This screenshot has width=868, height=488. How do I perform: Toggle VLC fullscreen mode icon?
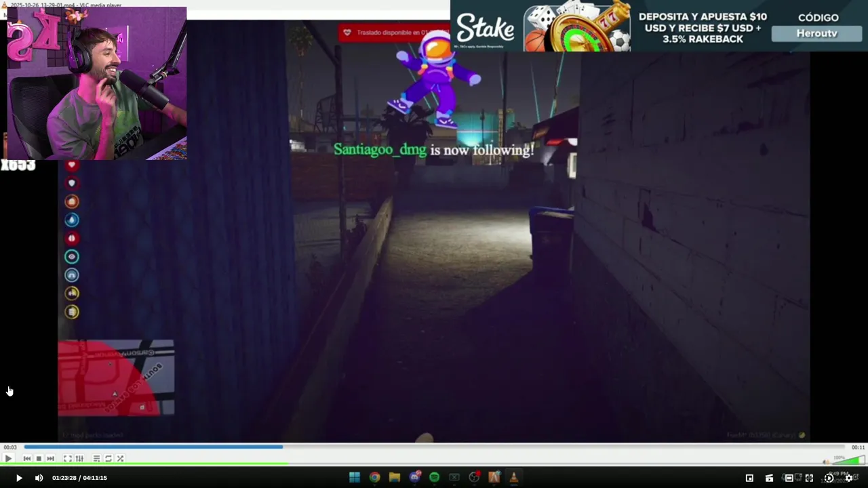[68, 459]
